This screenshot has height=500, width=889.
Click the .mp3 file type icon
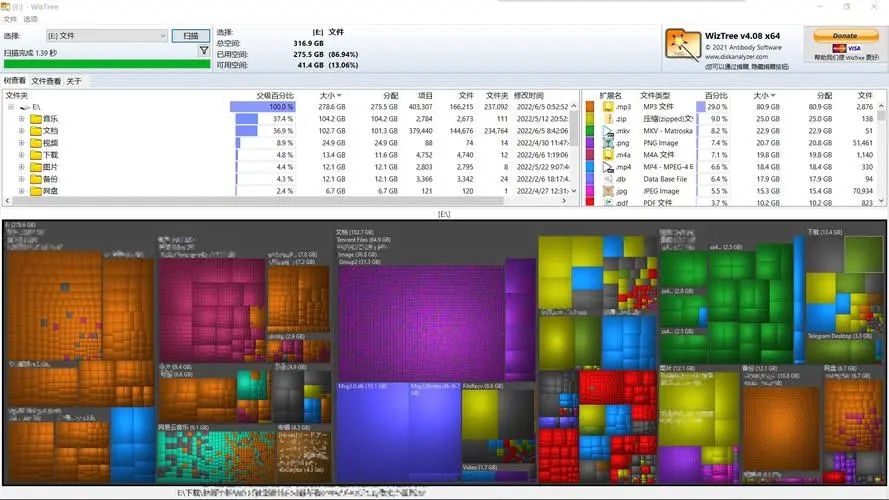click(608, 107)
